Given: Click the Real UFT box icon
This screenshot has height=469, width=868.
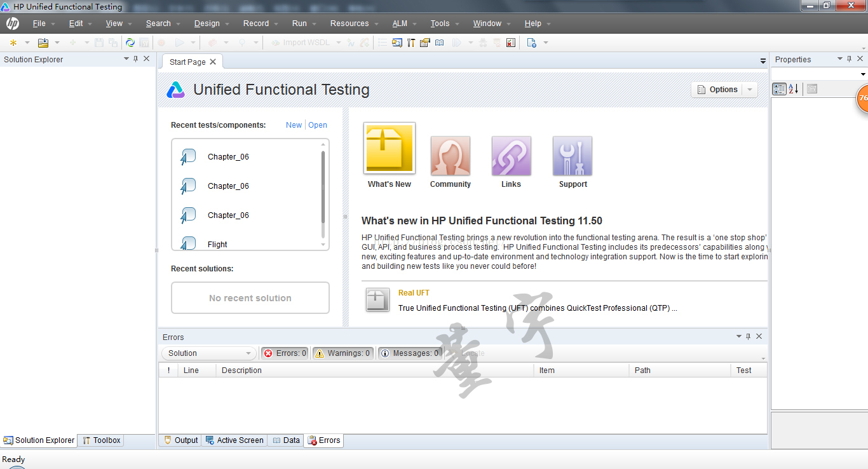Looking at the screenshot, I should tap(377, 299).
